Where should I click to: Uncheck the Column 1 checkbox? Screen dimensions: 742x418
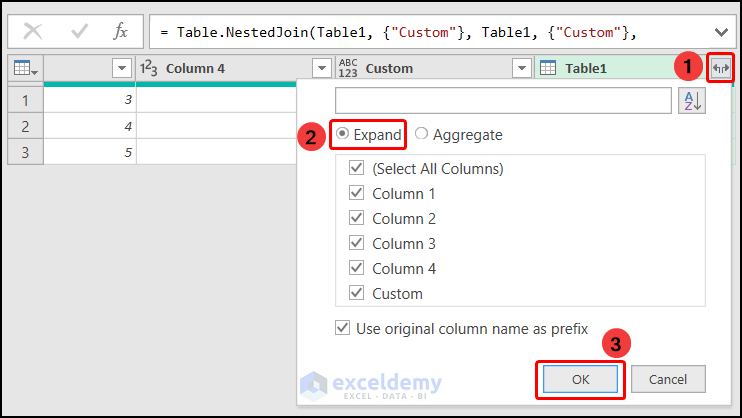[x=356, y=194]
